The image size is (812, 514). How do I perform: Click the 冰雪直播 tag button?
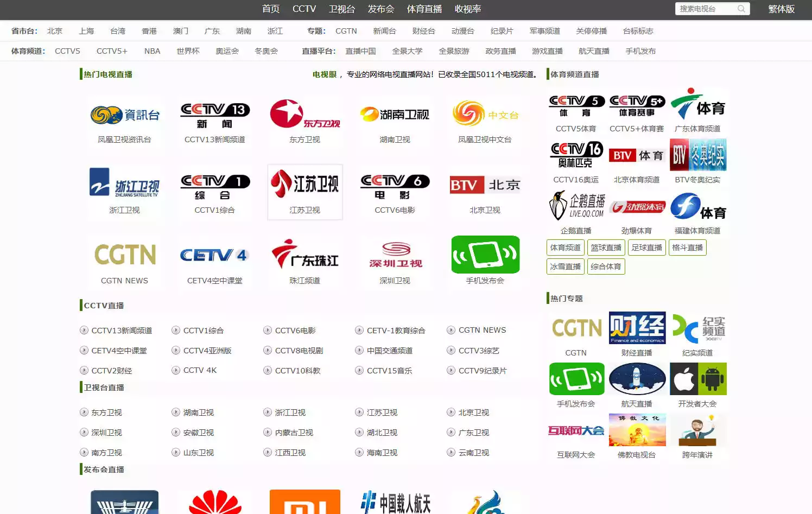click(566, 266)
